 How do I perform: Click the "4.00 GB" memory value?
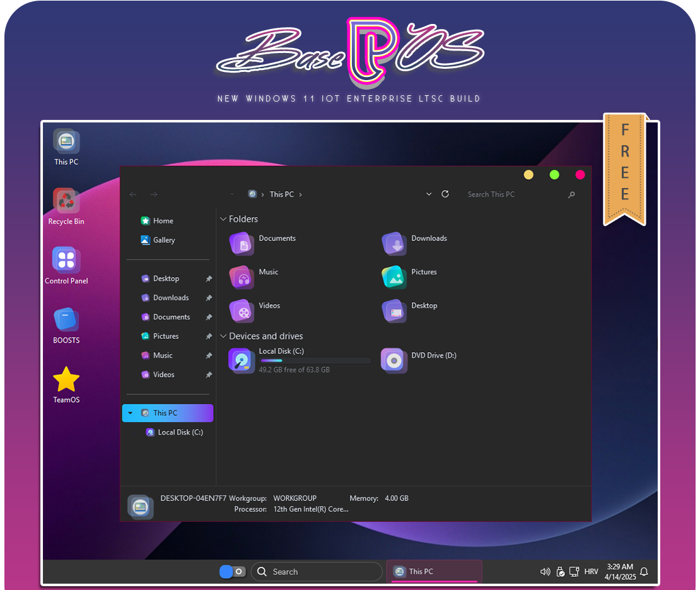pyautogui.click(x=397, y=498)
